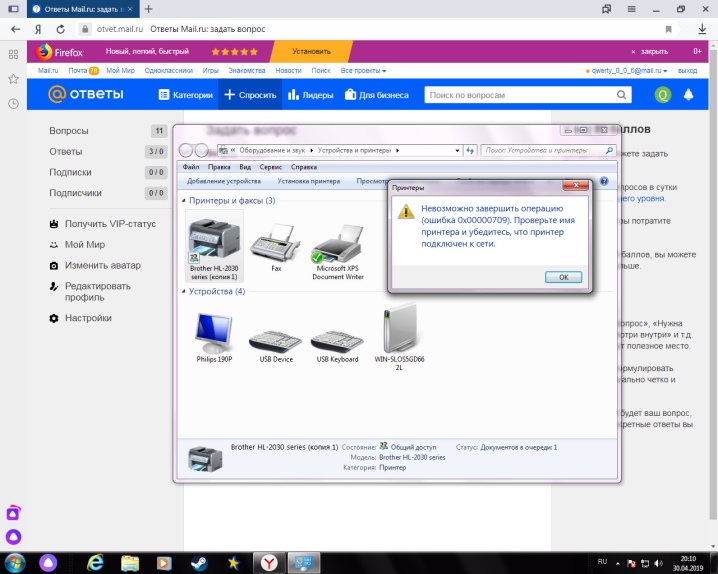Click Получить VIP-статус link

click(110, 224)
